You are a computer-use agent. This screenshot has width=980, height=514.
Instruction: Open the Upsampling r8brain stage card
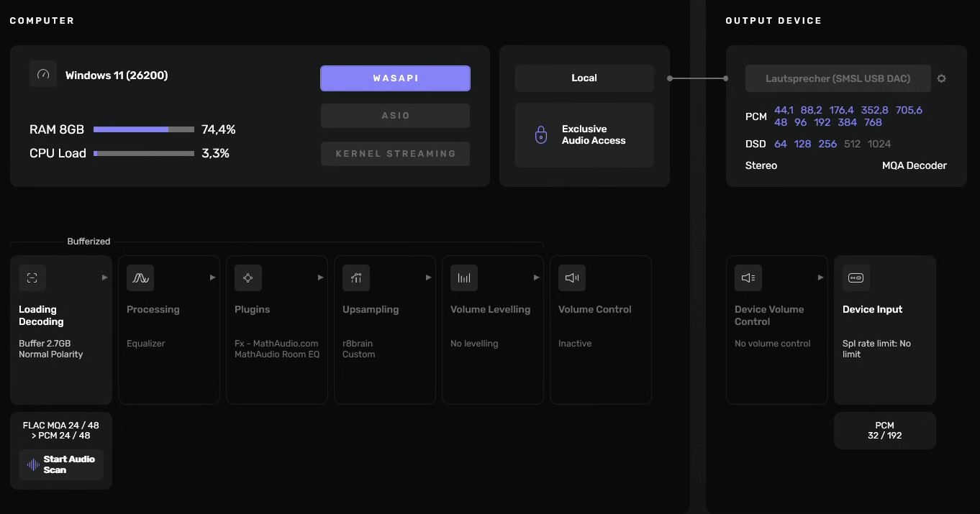point(385,330)
